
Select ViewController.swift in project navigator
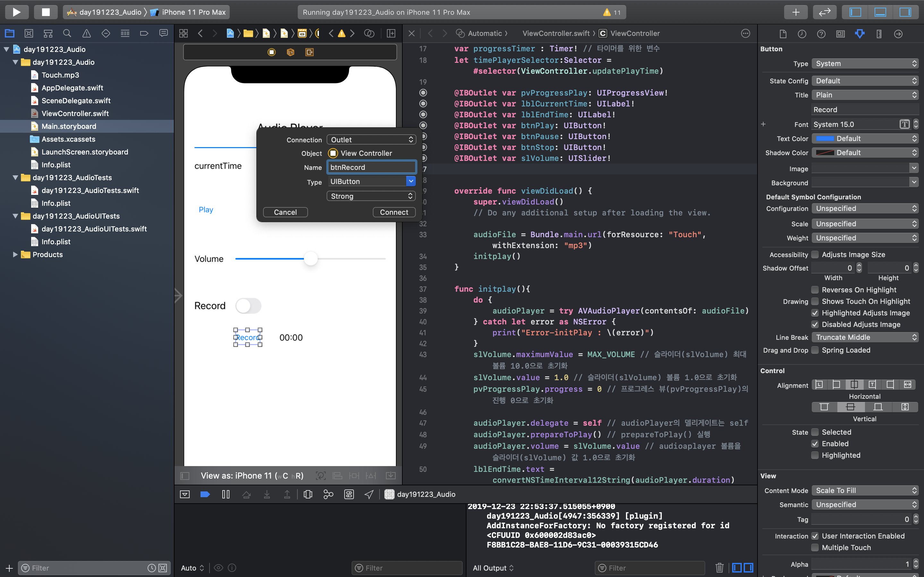point(75,113)
